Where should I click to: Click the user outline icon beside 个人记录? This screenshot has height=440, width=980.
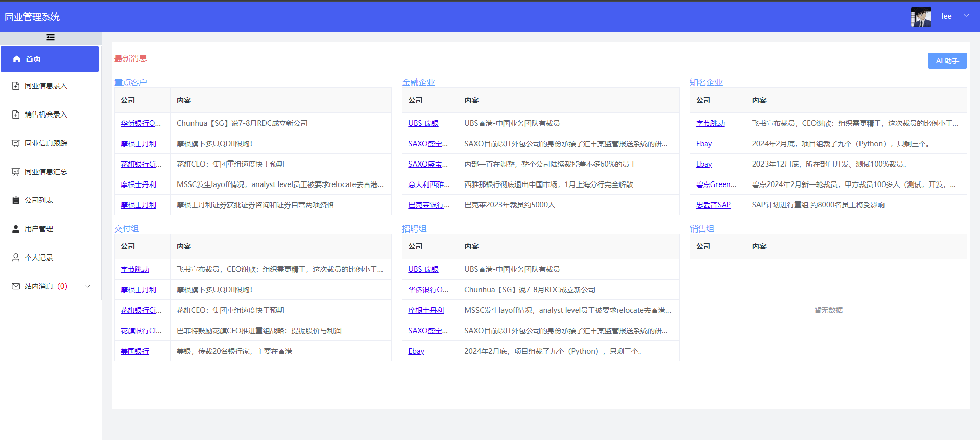pyautogui.click(x=16, y=258)
